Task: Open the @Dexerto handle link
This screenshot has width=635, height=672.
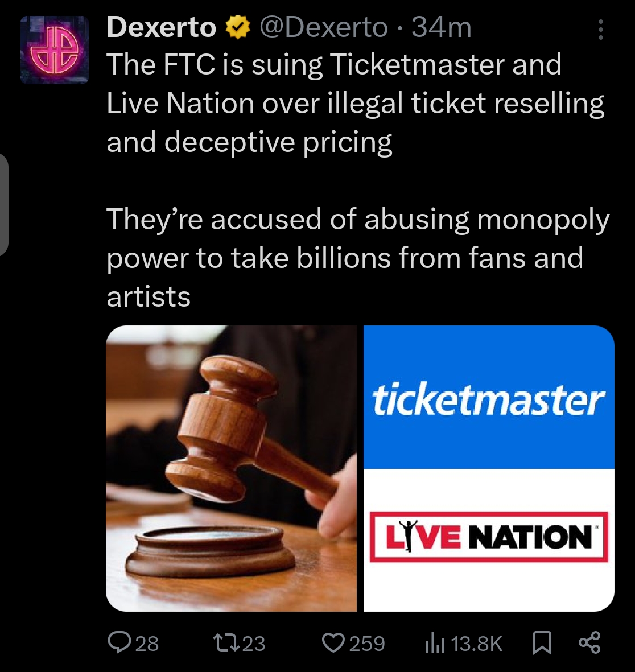Action: pyautogui.click(x=324, y=27)
